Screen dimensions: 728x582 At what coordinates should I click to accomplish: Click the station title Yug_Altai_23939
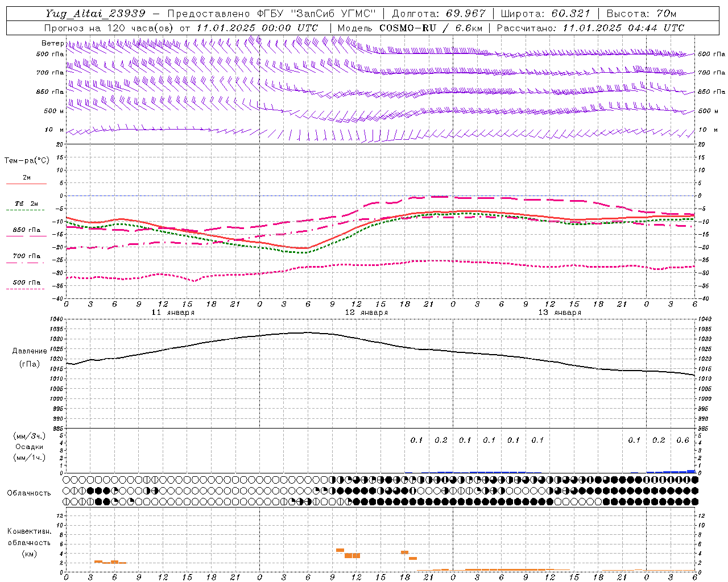click(x=96, y=14)
